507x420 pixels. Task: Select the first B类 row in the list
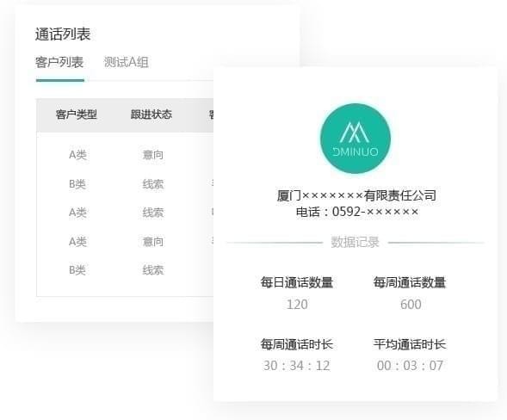(x=125, y=184)
